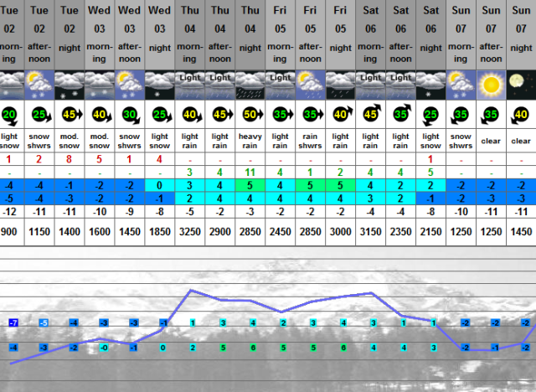Click the Sun 07 night column header

point(521,34)
